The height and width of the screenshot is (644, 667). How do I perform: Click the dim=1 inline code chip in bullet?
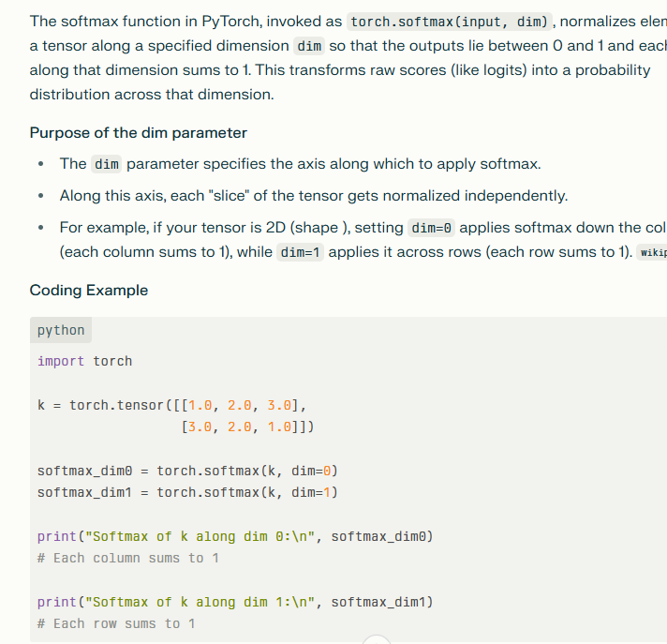click(301, 252)
